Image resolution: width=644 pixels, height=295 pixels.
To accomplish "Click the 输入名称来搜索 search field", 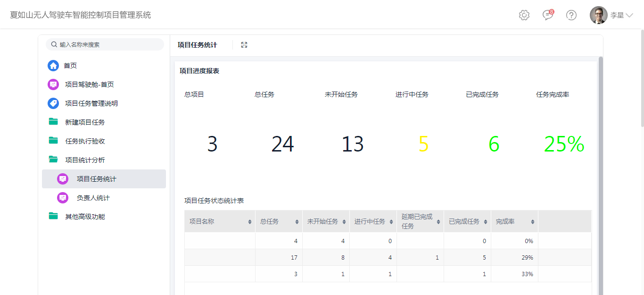I will tap(108, 44).
